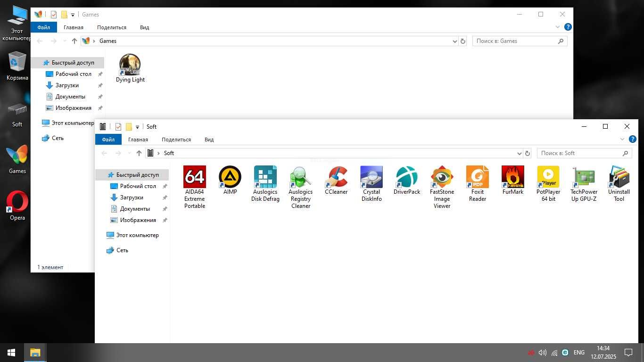This screenshot has height=362, width=644.
Task: Select the Auslogics Disk Defrag icon
Action: click(x=265, y=184)
